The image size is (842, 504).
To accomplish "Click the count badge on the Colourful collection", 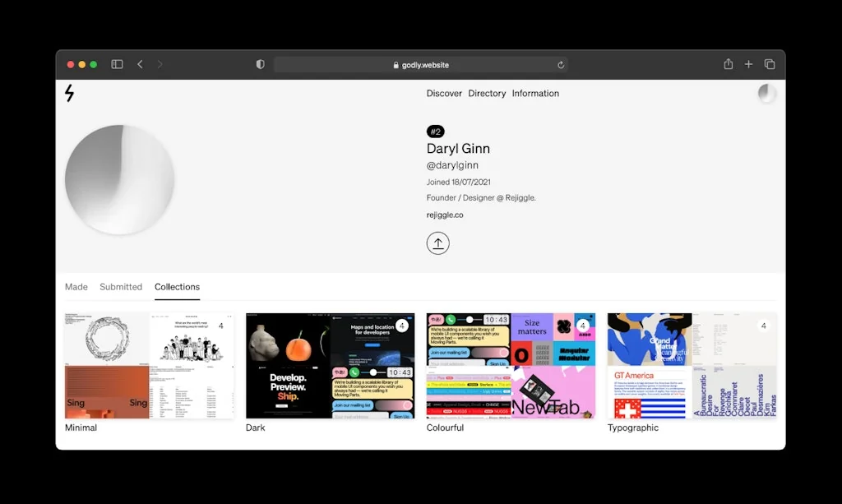I will tap(583, 326).
